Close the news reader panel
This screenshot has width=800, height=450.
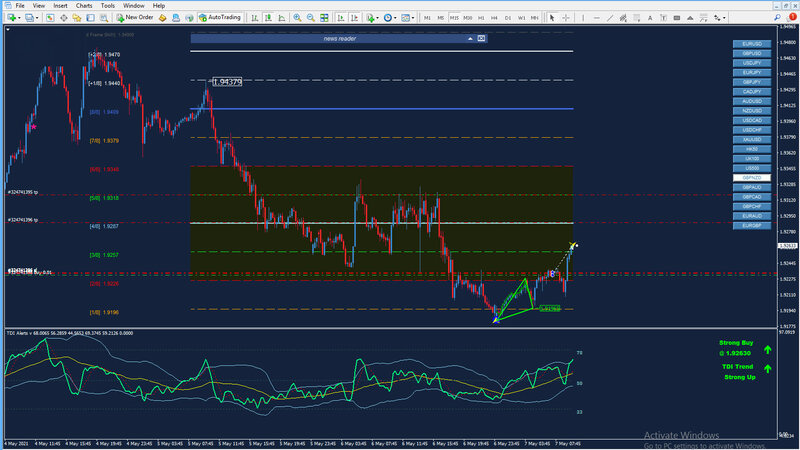pyautogui.click(x=481, y=38)
